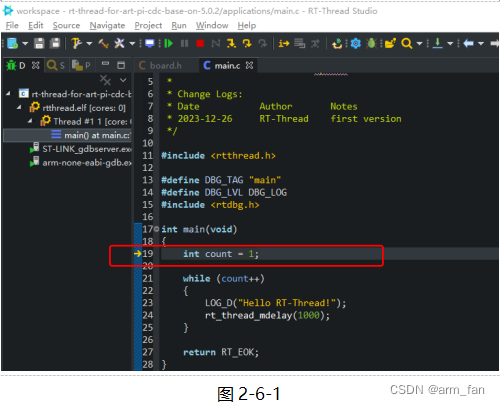This screenshot has height=405, width=500.
Task: Click the magnifier Search toolbar icon
Action: 407,43
